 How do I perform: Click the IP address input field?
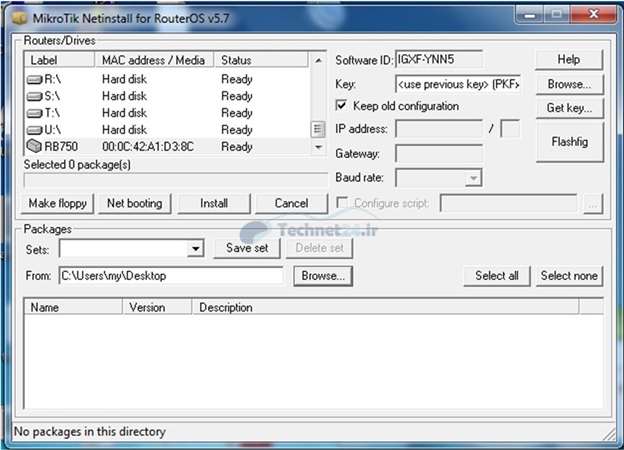439,129
